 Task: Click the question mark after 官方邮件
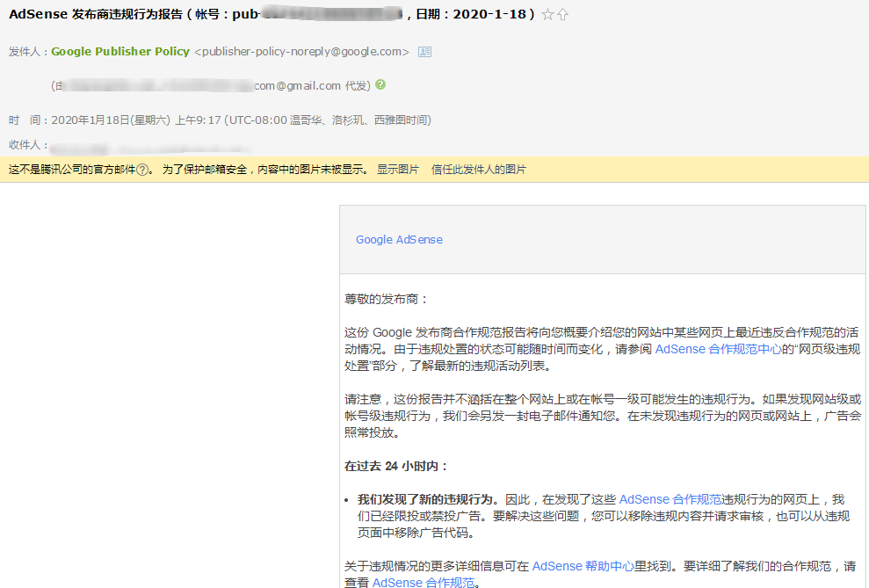point(142,170)
